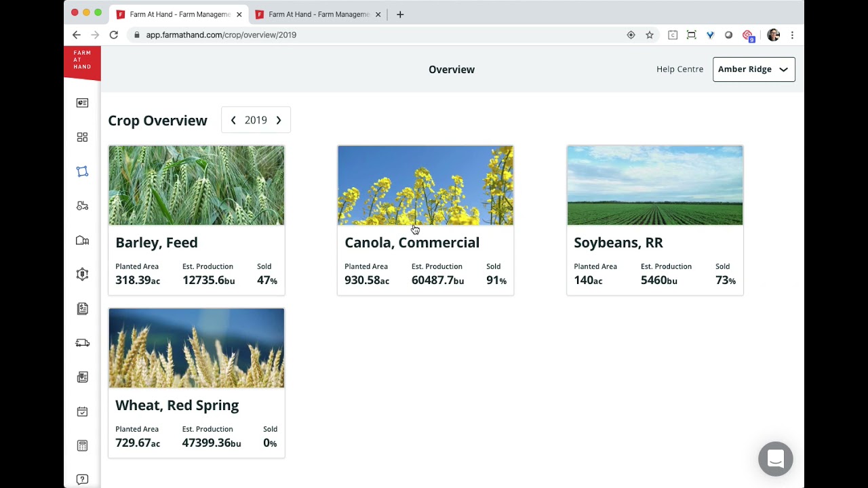
Task: Switch to the second Farm At Hand tab
Action: click(x=317, y=14)
